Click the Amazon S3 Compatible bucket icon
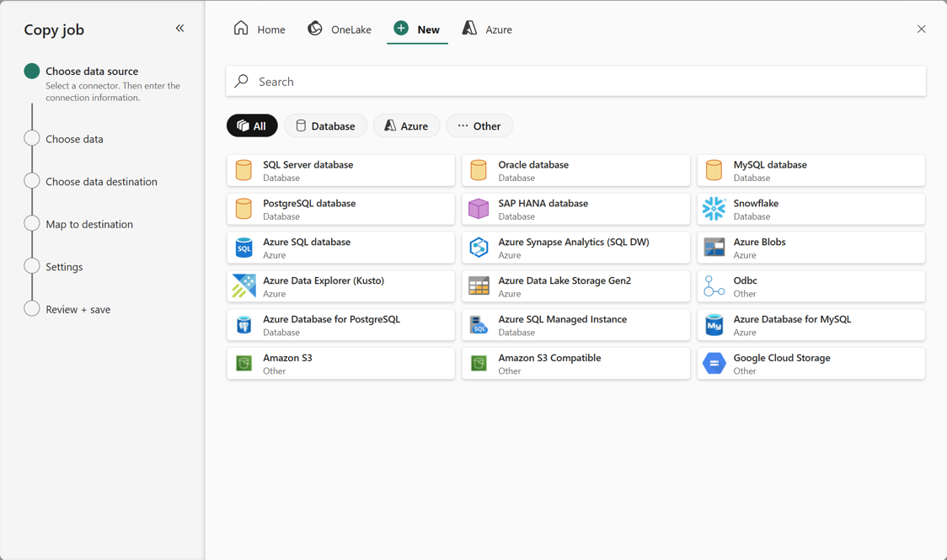947x560 pixels. [479, 363]
